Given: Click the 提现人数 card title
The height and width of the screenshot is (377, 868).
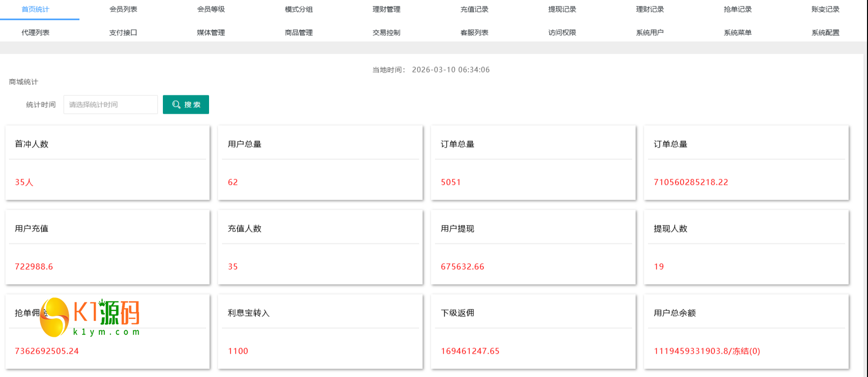Looking at the screenshot, I should 670,228.
